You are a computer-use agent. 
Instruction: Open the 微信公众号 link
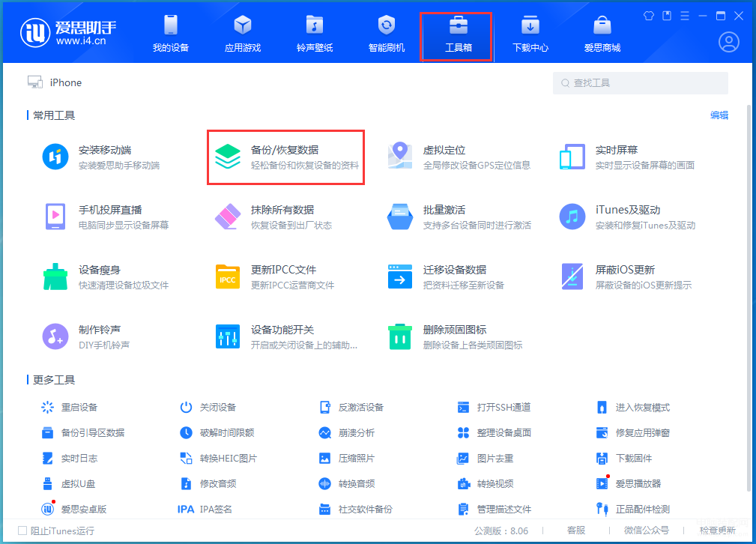click(646, 531)
